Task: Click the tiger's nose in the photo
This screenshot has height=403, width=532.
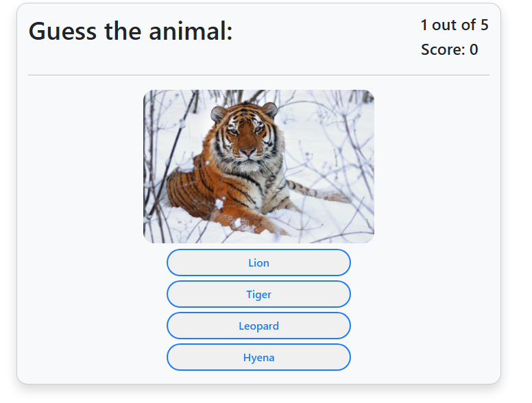Action: 247,150
